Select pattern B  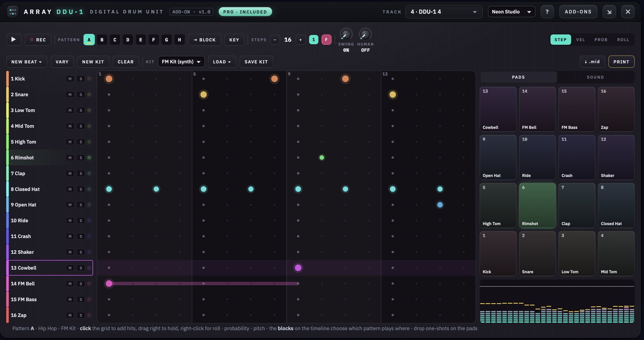[102, 39]
